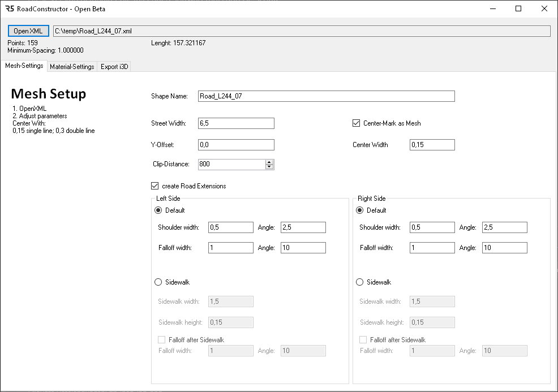Screen dimensions: 558x392
Task: Increase Clip-Distance with the up arrow
Action: [x=269, y=162]
